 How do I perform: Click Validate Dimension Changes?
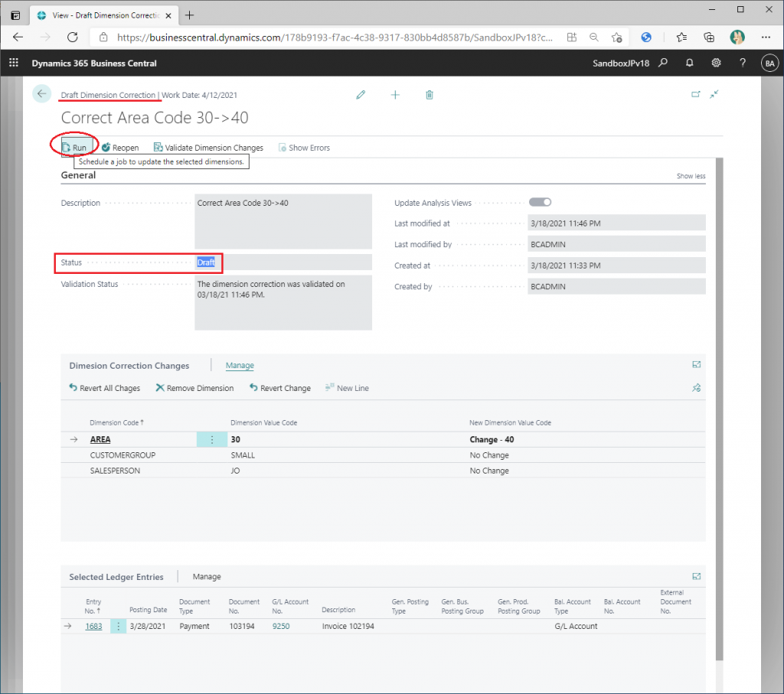click(208, 148)
